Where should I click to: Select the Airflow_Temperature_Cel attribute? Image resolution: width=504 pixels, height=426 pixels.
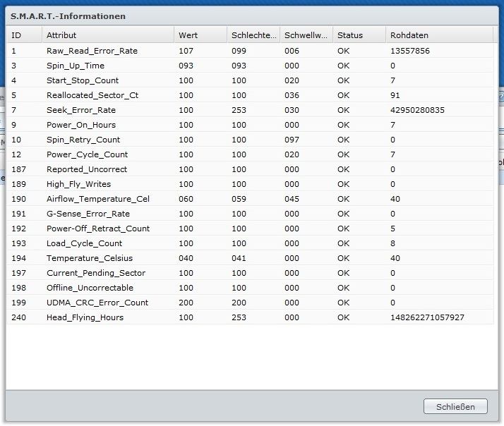click(98, 199)
